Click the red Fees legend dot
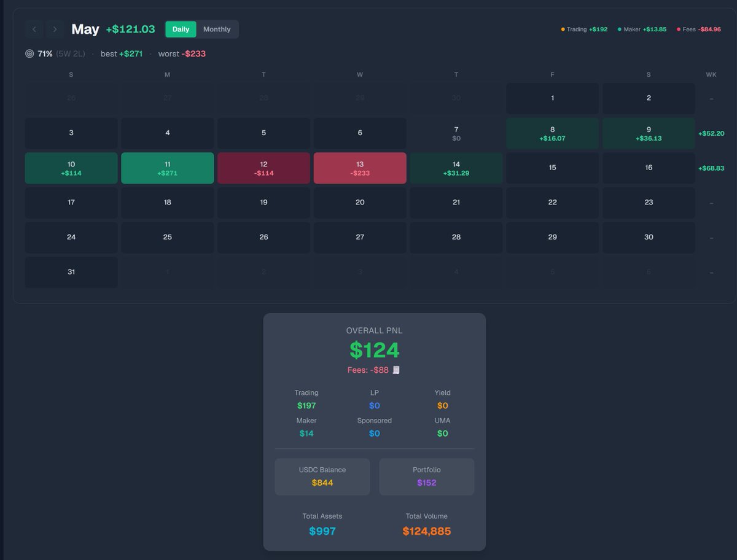737x560 pixels. click(x=678, y=29)
